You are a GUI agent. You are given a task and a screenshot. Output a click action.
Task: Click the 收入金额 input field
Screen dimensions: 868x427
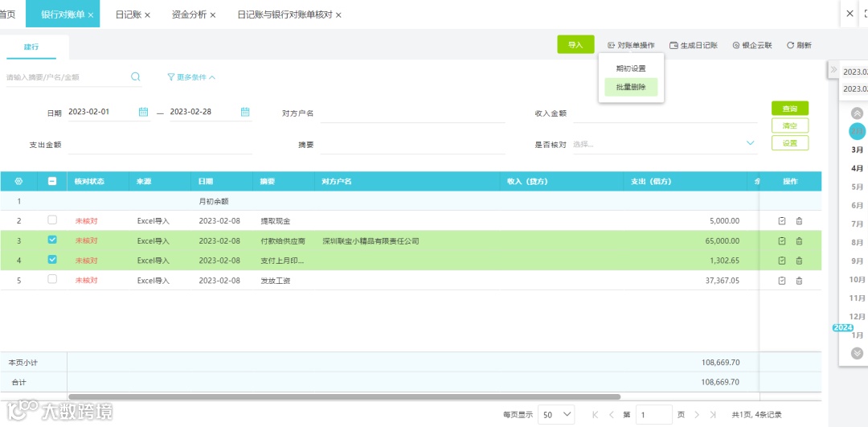click(x=665, y=113)
